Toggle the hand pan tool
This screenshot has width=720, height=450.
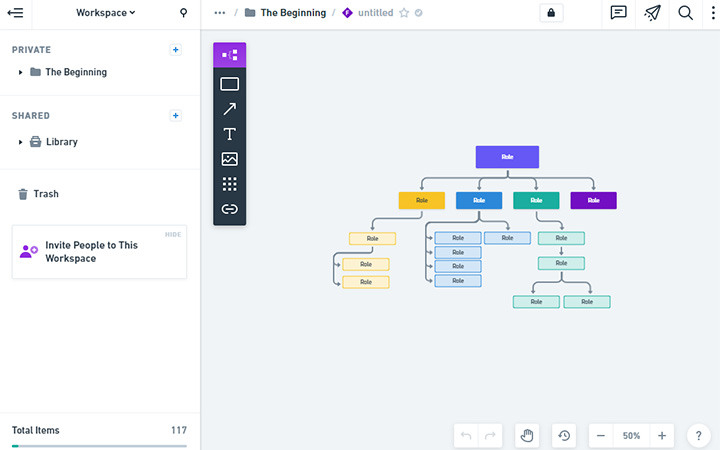pos(528,436)
